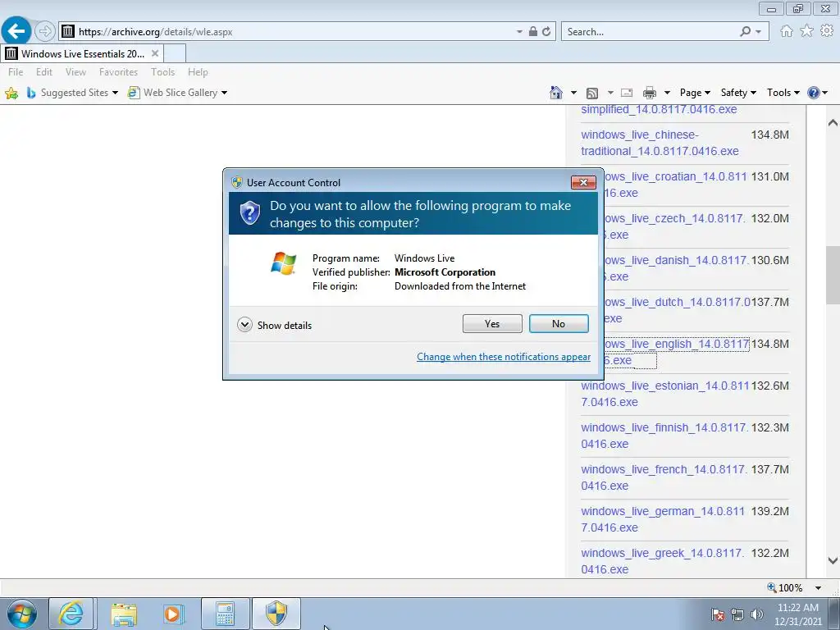
Task: Expand Web Slice Gallery dropdown
Action: click(224, 93)
